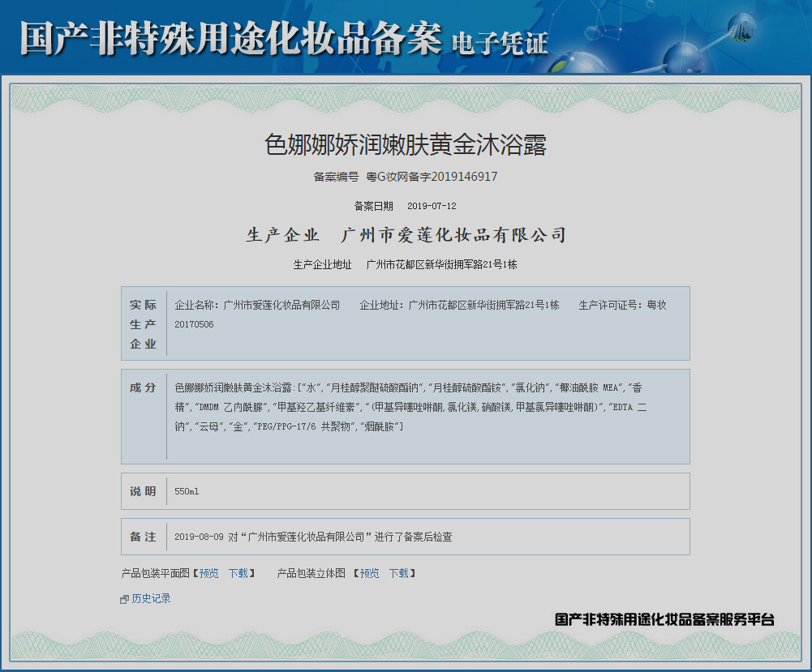The image size is (812, 672).
Task: Click address 广州市花都区新华街拥军路21号1栋 under manufacturer
Action: tap(442, 265)
